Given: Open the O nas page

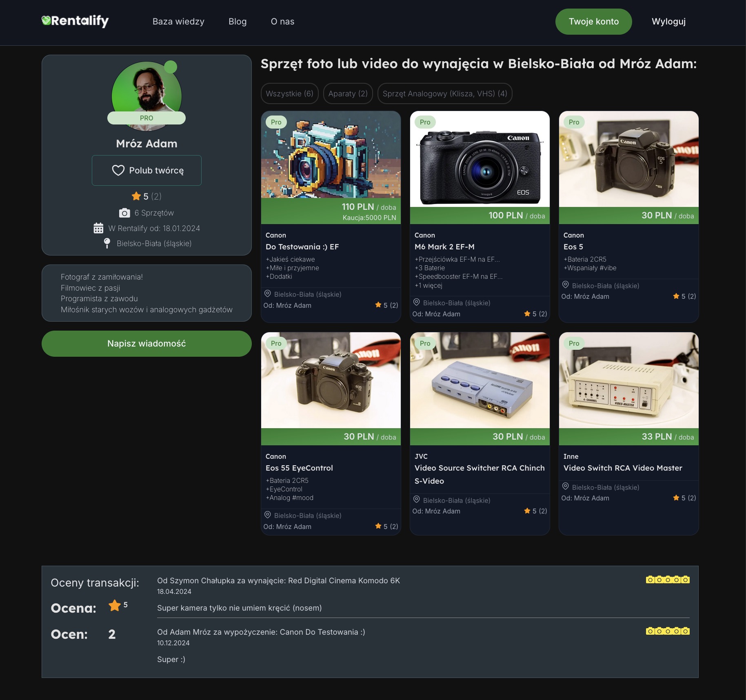Looking at the screenshot, I should pyautogui.click(x=282, y=22).
